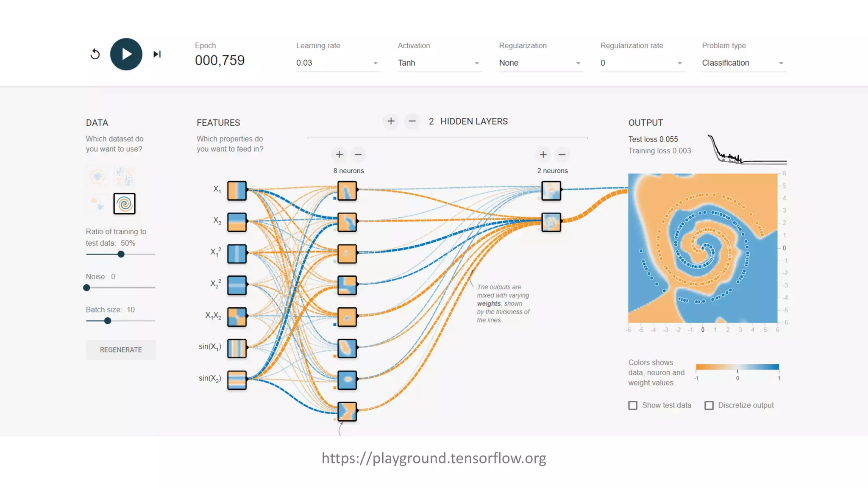Adjust the Noise slider handle
Viewport: 868px width, 488px height.
click(86, 288)
